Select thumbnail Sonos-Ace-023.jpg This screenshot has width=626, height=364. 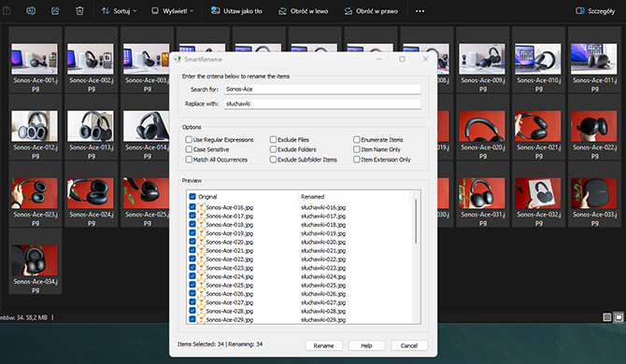[36, 194]
